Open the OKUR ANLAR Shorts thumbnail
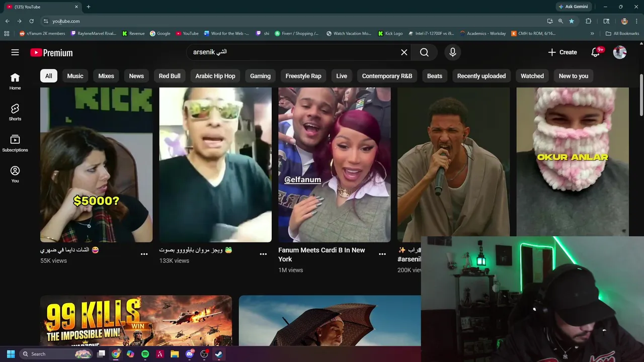This screenshot has width=644, height=362. [x=573, y=162]
